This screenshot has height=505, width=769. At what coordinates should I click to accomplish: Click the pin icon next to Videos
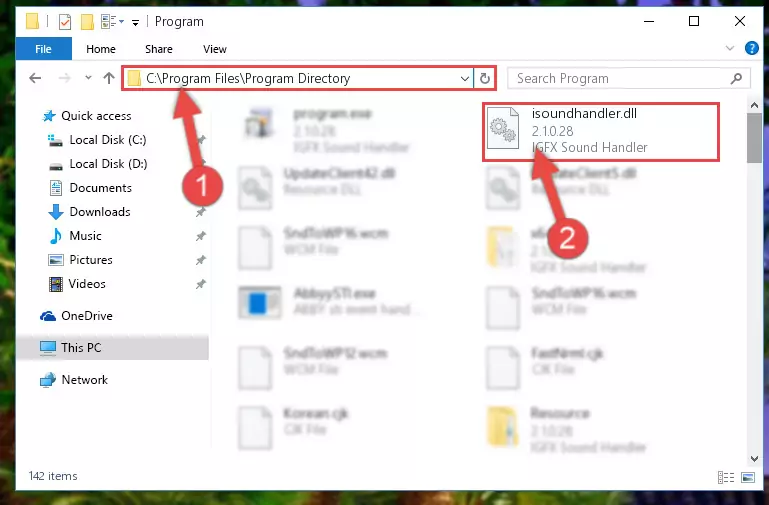coord(201,284)
